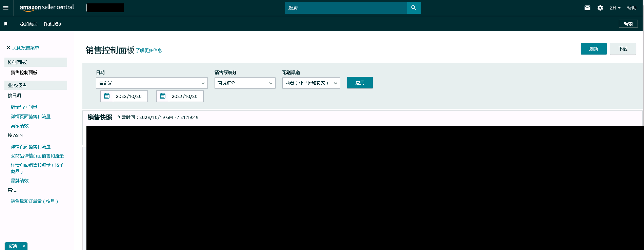Close the 反馈 feedback tab
The width and height of the screenshot is (644, 250).
[24, 246]
